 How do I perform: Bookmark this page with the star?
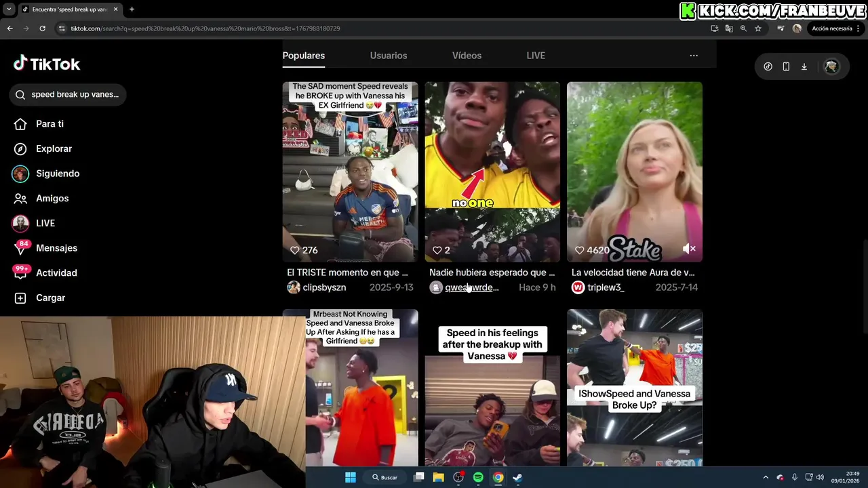click(x=758, y=28)
